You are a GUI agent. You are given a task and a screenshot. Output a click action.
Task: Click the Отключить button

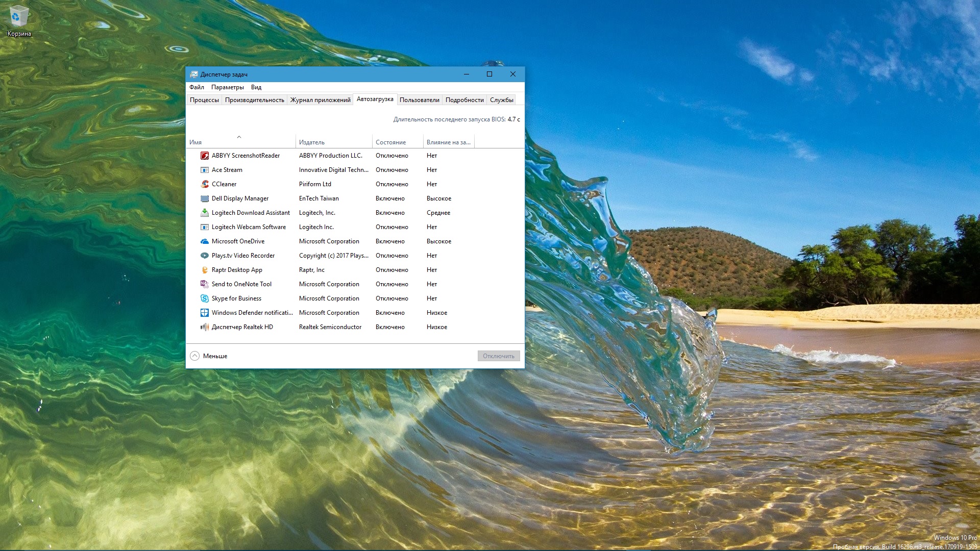point(498,356)
